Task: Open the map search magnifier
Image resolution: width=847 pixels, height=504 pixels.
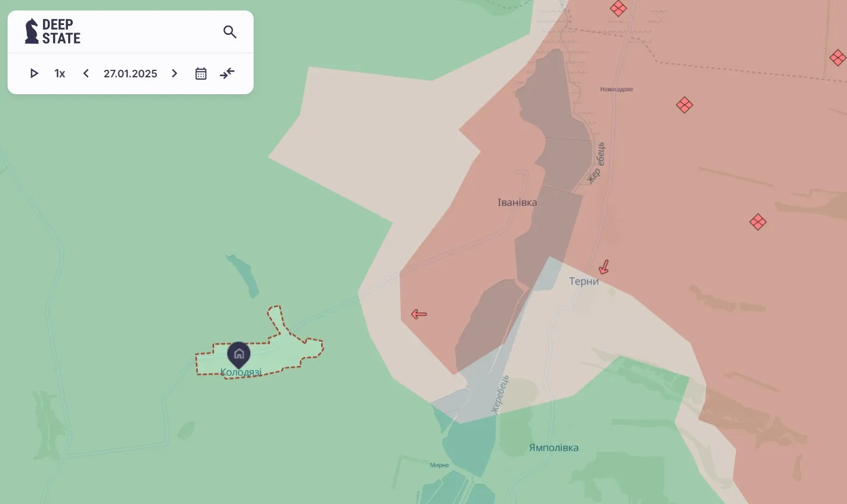Action: click(230, 32)
